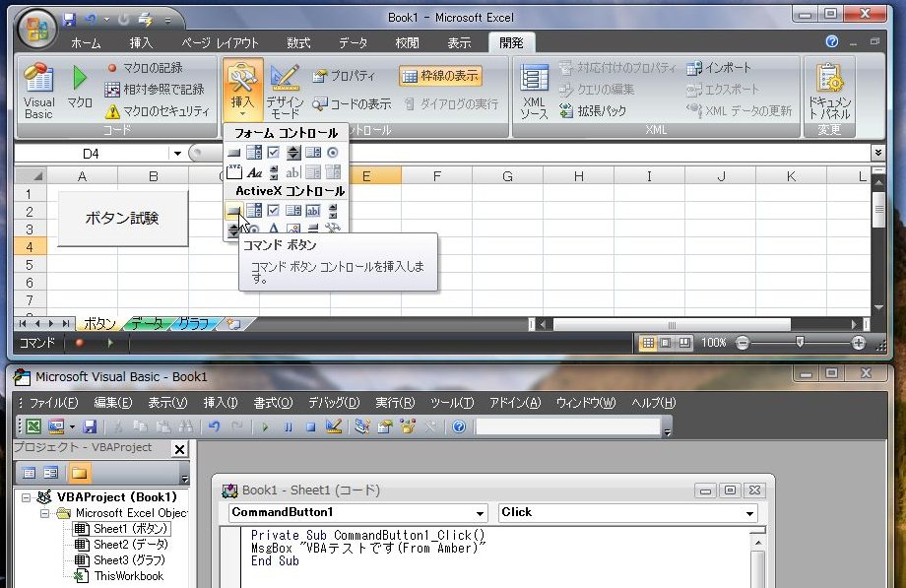This screenshot has height=588, width=906.
Task: Zoom out with minus button
Action: point(743,343)
